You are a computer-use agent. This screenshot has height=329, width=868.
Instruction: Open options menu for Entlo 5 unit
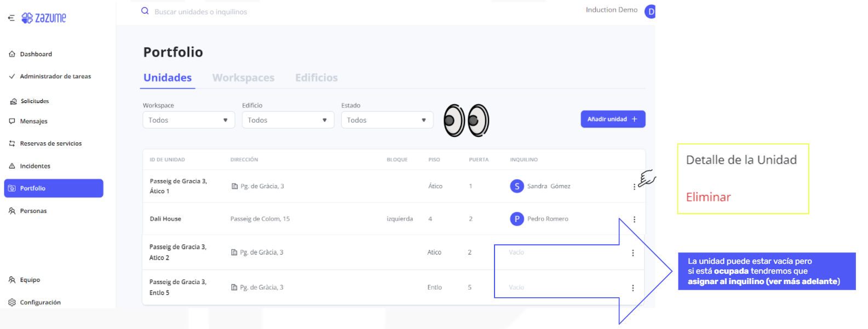click(633, 288)
